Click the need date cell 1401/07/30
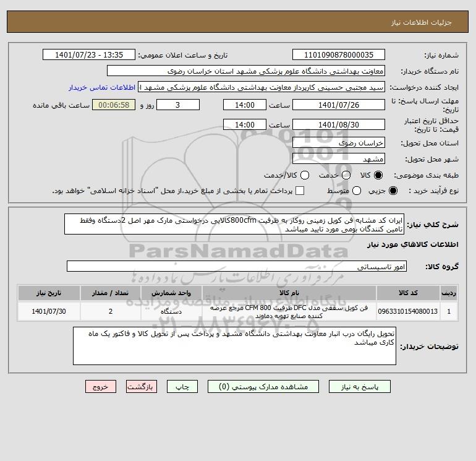This screenshot has width=476, height=461. point(49,311)
